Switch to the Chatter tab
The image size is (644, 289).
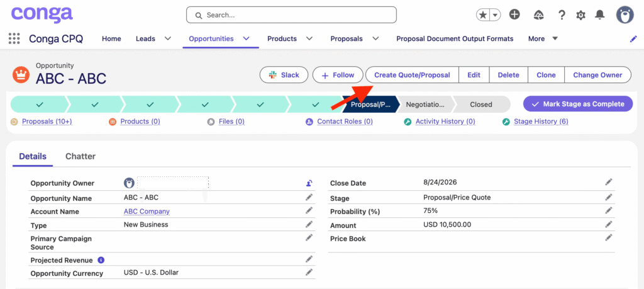pyautogui.click(x=80, y=156)
